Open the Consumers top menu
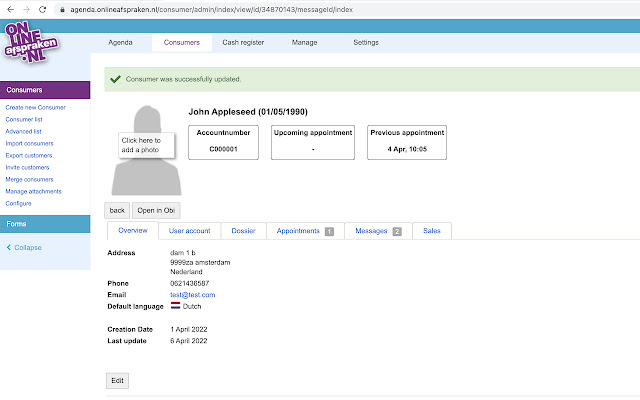This screenshot has height=400, width=640. pos(182,42)
